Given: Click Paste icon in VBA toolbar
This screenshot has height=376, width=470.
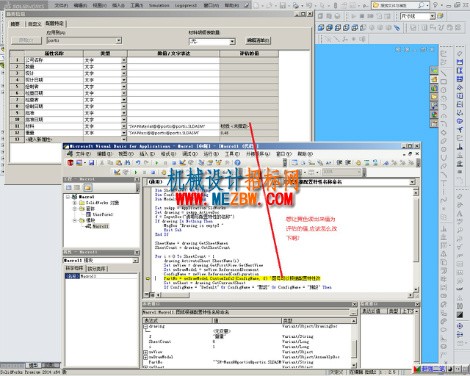Looking at the screenshot, I should click(119, 163).
